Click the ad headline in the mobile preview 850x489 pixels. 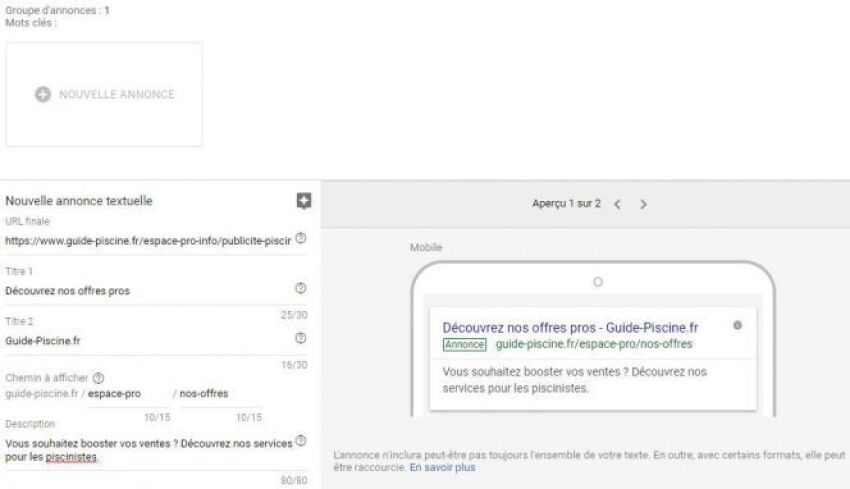coord(570,327)
